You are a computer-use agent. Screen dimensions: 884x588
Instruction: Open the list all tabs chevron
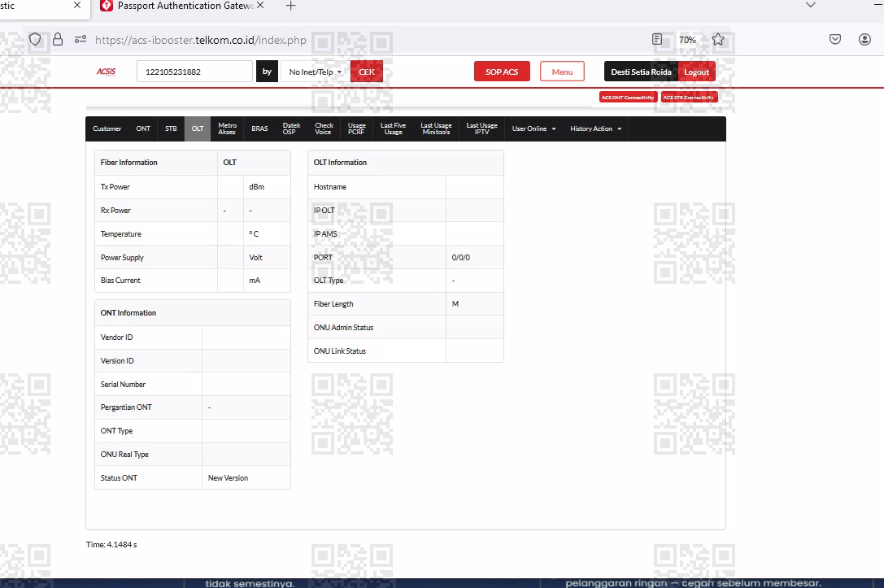pos(811,5)
